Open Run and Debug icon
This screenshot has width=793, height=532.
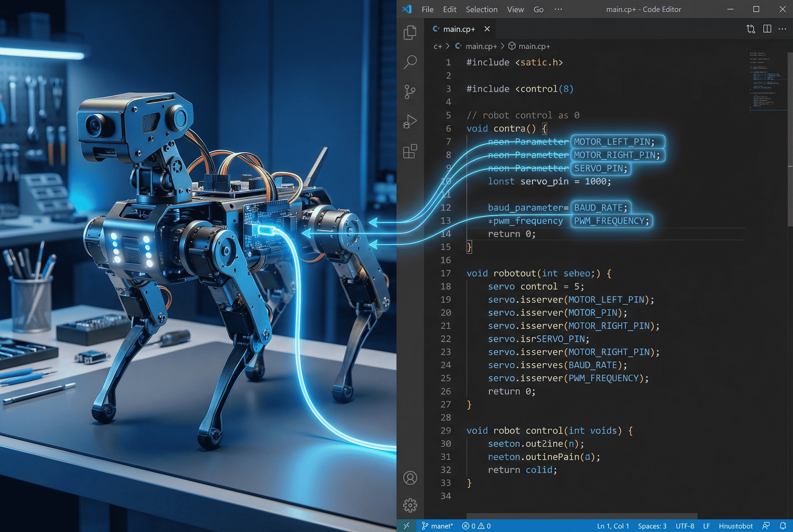point(410,121)
